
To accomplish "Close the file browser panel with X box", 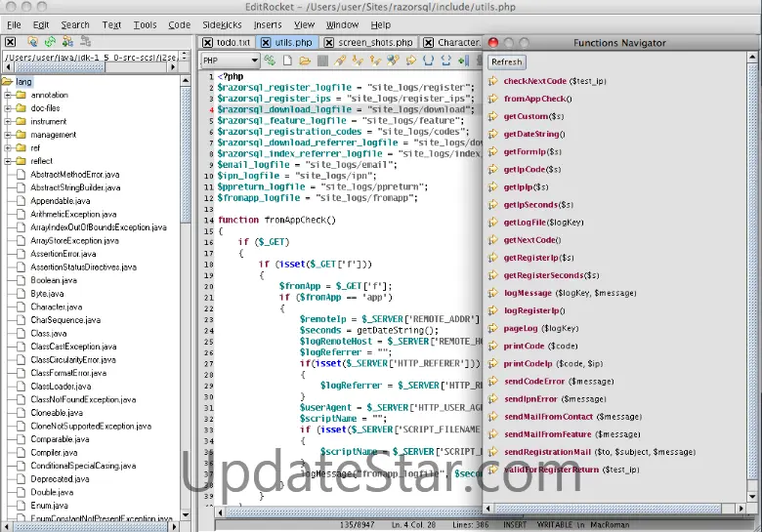I will [x=10, y=42].
